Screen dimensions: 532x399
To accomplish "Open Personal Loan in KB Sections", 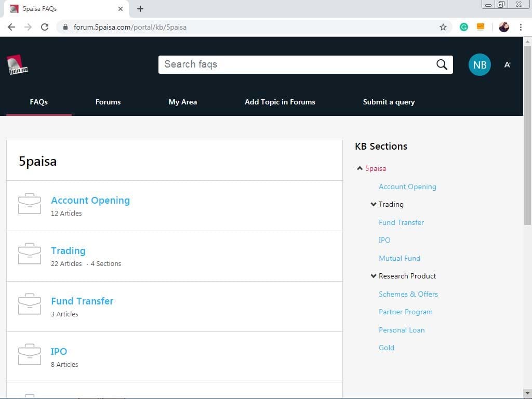I will [402, 330].
